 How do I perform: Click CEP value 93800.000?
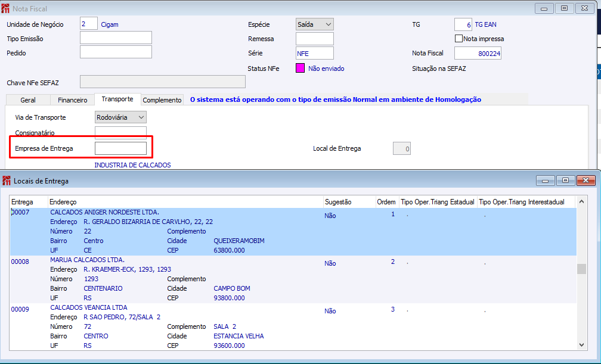click(x=229, y=298)
